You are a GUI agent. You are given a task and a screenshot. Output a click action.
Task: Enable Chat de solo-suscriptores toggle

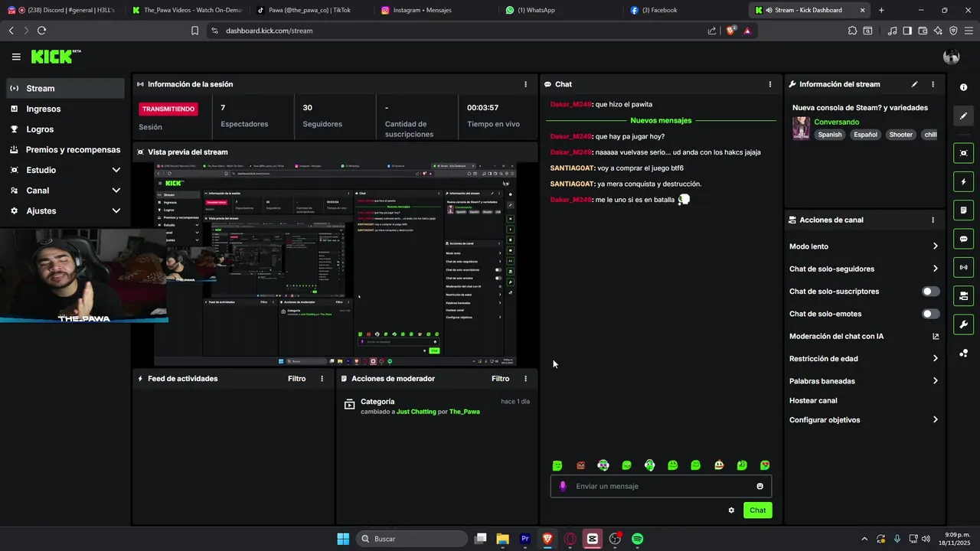click(x=931, y=292)
